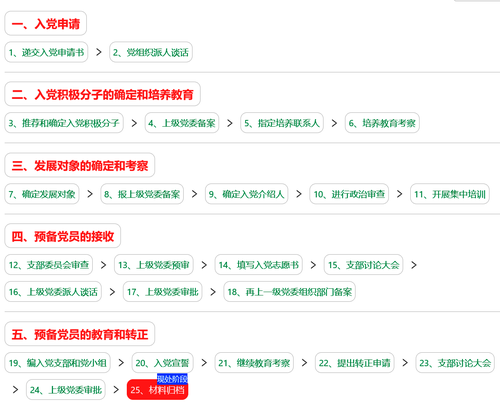Select step 11、开展集中培训
The width and height of the screenshot is (500, 407).
[x=450, y=194]
